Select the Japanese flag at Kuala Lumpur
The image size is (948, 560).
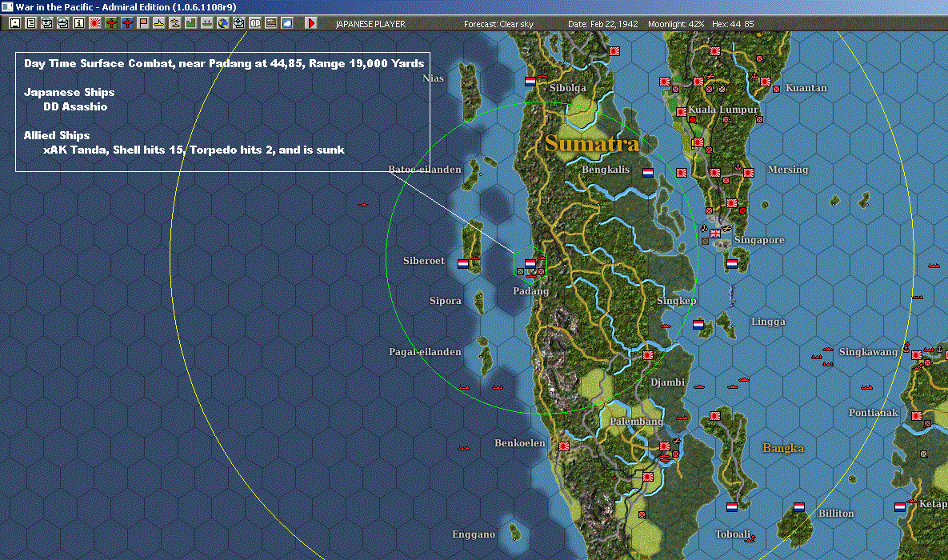click(x=682, y=112)
